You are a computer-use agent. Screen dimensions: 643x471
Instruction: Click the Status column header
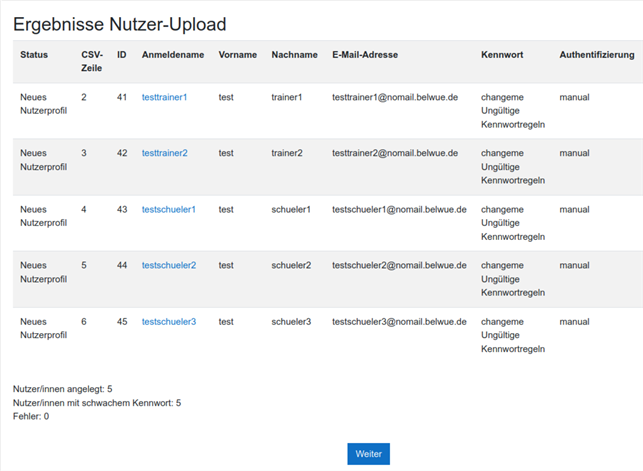[x=34, y=55]
